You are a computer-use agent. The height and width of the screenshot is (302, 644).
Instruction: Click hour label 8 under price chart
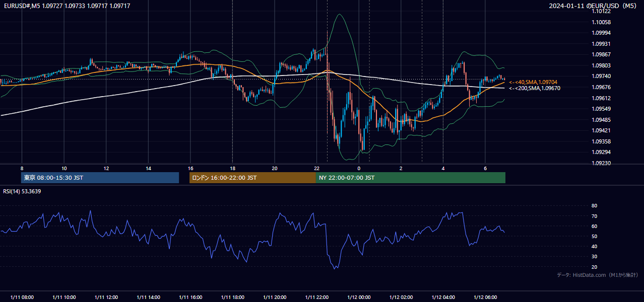[x=22, y=168]
